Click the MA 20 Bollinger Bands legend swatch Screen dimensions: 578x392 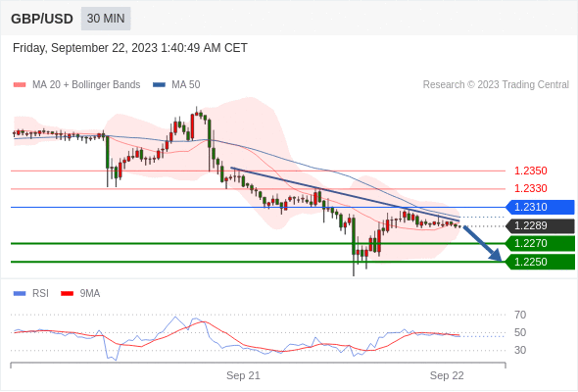(20, 85)
